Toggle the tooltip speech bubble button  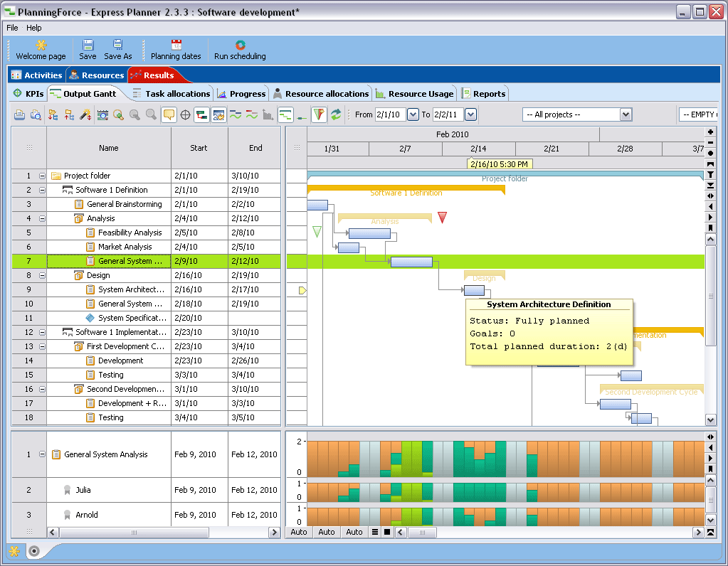(x=169, y=114)
